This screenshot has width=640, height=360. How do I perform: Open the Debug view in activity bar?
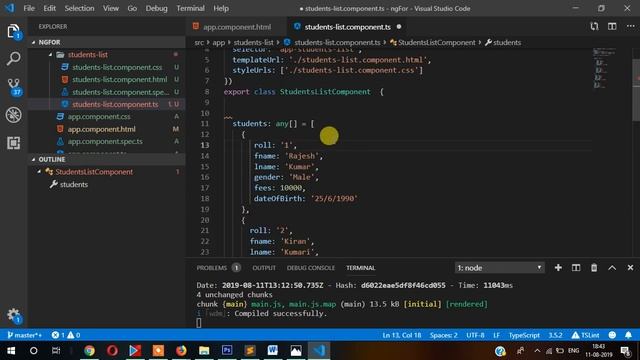13,115
